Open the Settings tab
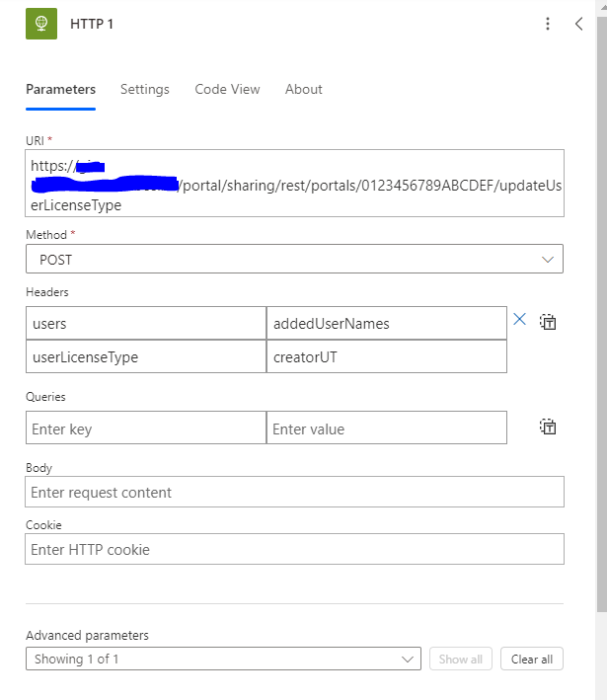Screen dimensions: 607x700 coord(145,89)
